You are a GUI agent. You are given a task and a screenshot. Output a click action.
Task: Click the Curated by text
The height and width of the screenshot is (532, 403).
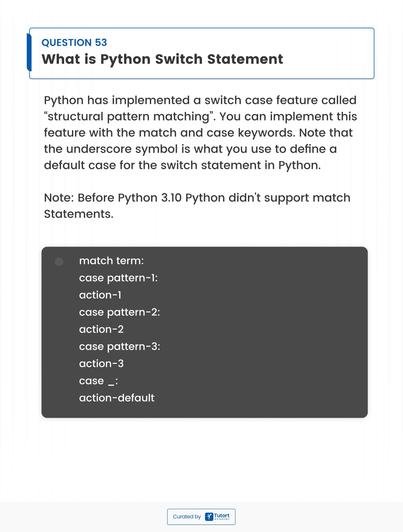(187, 517)
